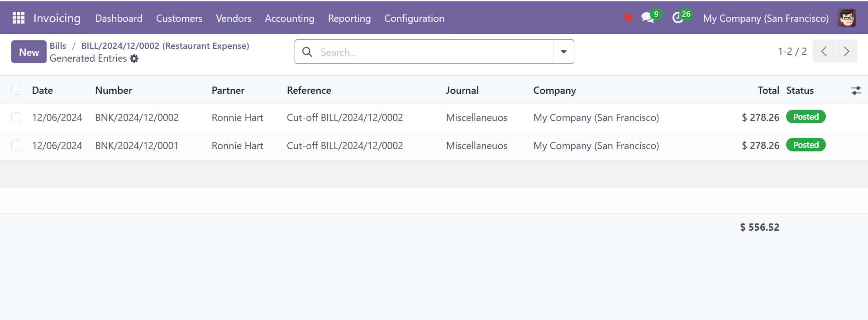Open the optional columns adjust icon
This screenshot has height=320, width=868.
point(856,90)
